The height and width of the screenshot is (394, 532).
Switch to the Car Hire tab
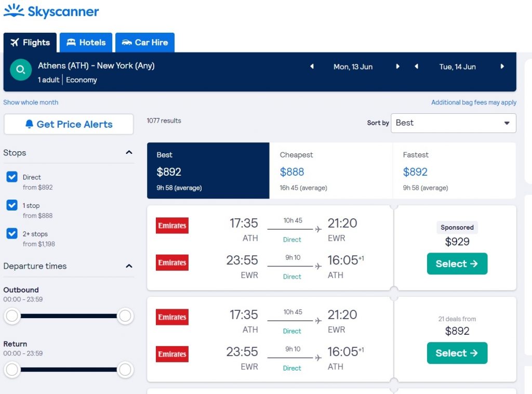click(145, 43)
